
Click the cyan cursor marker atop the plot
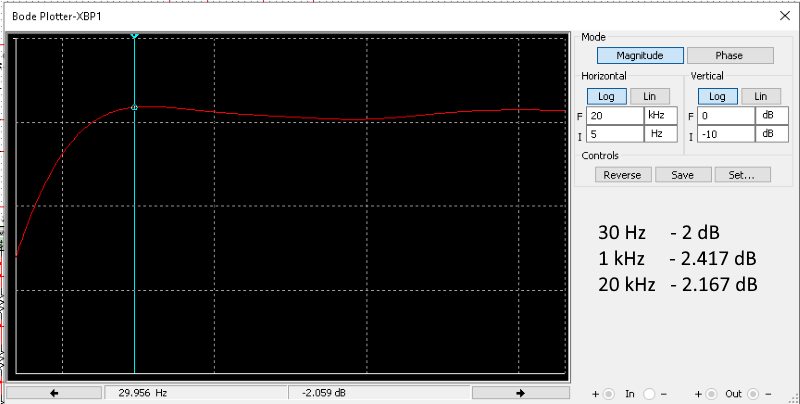click(x=134, y=36)
